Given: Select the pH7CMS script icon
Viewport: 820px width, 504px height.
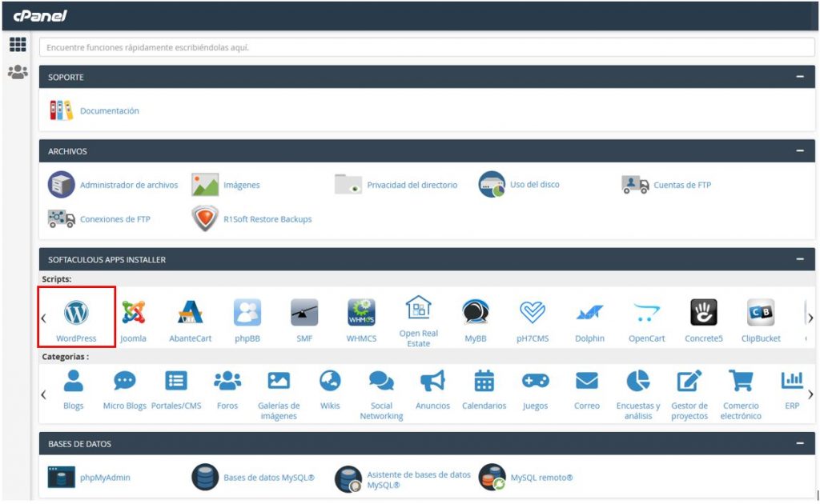Looking at the screenshot, I should coord(533,312).
